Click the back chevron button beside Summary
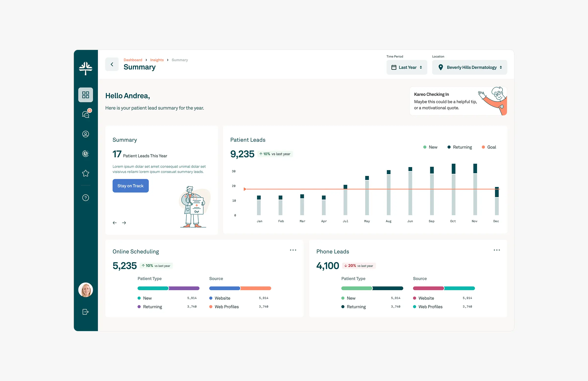Image resolution: width=588 pixels, height=381 pixels. 112,64
